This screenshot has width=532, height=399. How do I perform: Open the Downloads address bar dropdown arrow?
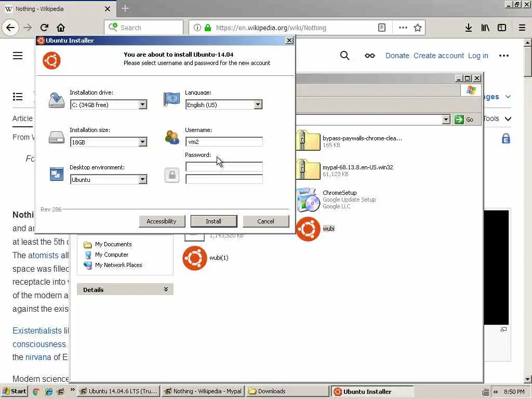point(446,119)
